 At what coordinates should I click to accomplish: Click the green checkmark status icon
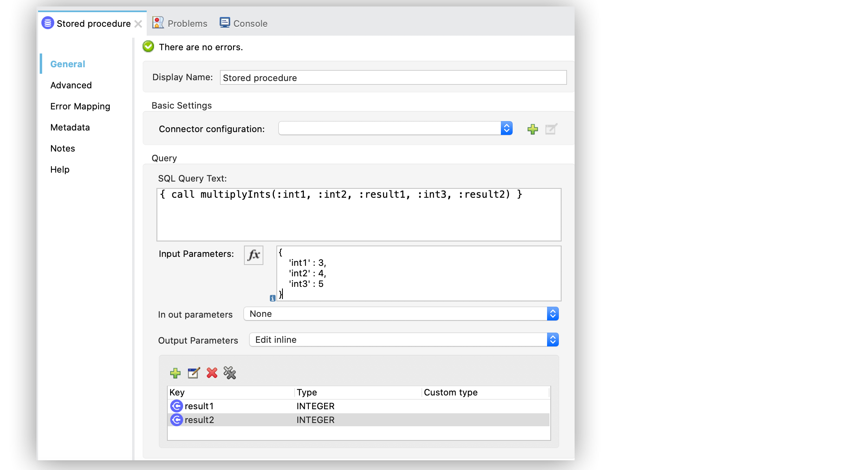pos(148,47)
